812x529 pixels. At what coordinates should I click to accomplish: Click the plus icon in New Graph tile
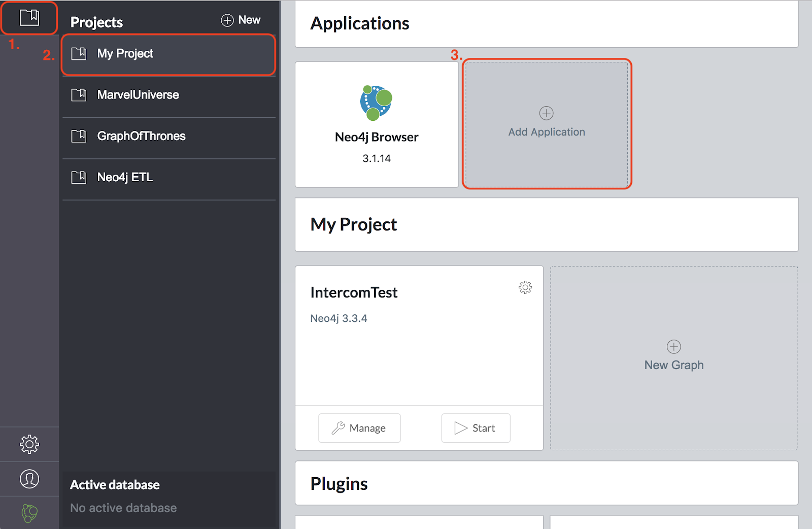(x=674, y=347)
